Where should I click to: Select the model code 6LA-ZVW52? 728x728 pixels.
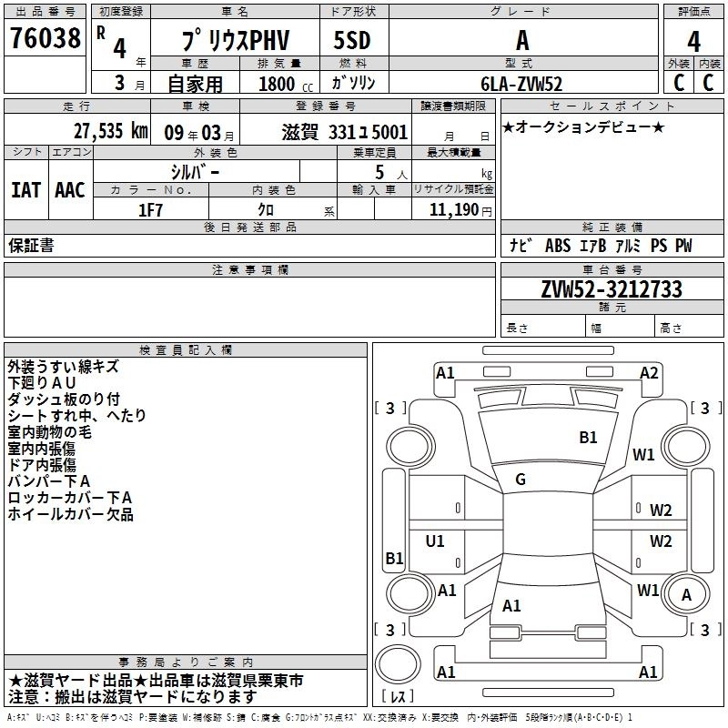pos(521,84)
